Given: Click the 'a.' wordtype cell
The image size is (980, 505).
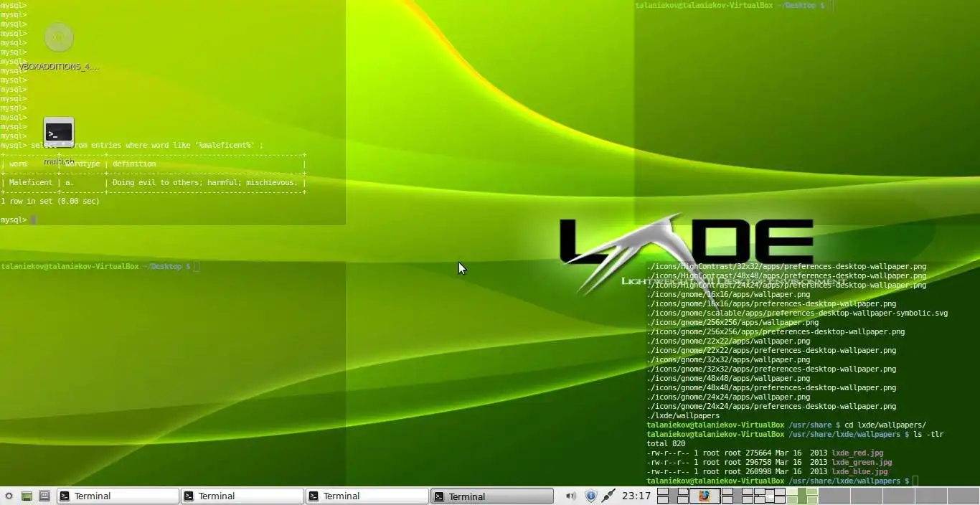Looking at the screenshot, I should (x=70, y=182).
